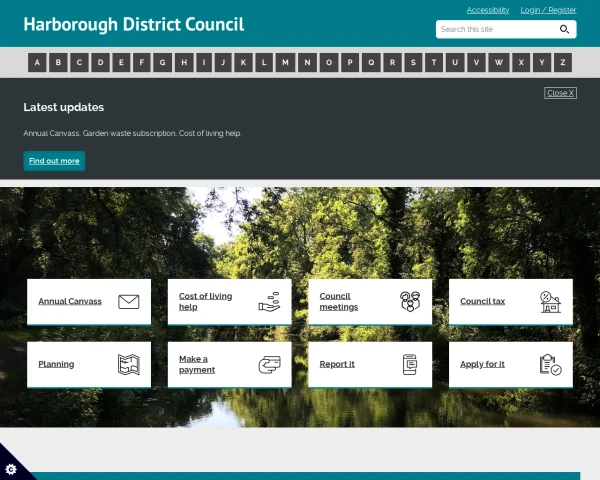This screenshot has width=600, height=480.
Task: Pick letter O in A-Z index
Action: pos(329,62)
